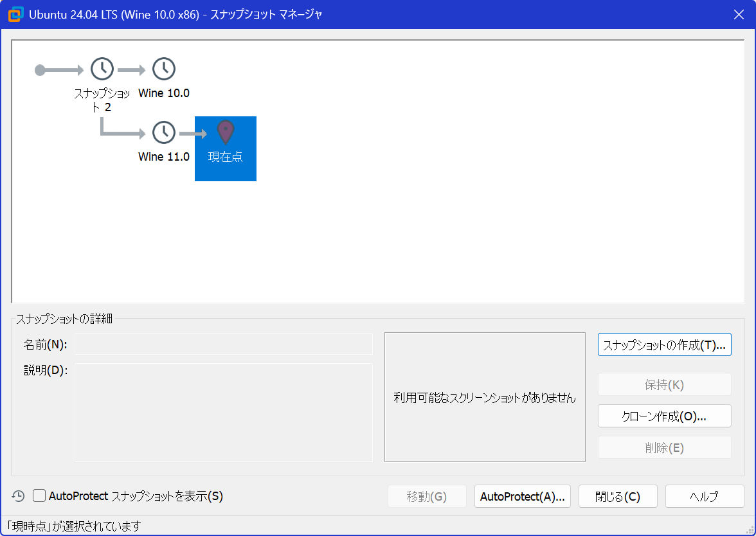Click the screenshot preview thumbnail area
Viewport: 756px width, 536px height.
pyautogui.click(x=485, y=397)
